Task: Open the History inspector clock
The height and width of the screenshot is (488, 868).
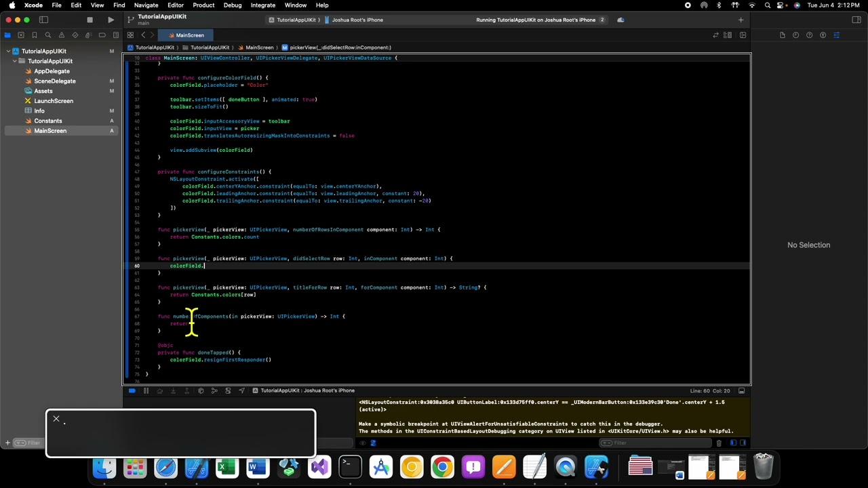Action: (795, 35)
